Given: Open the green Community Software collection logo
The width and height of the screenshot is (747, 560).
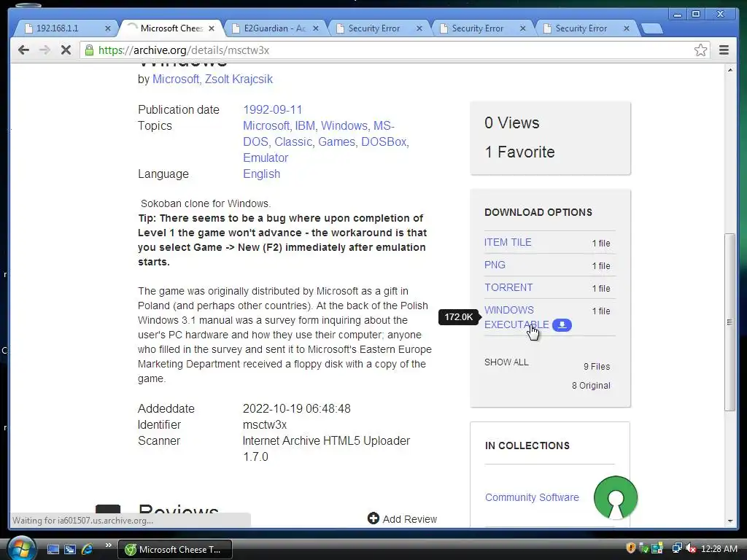Looking at the screenshot, I should [x=615, y=497].
